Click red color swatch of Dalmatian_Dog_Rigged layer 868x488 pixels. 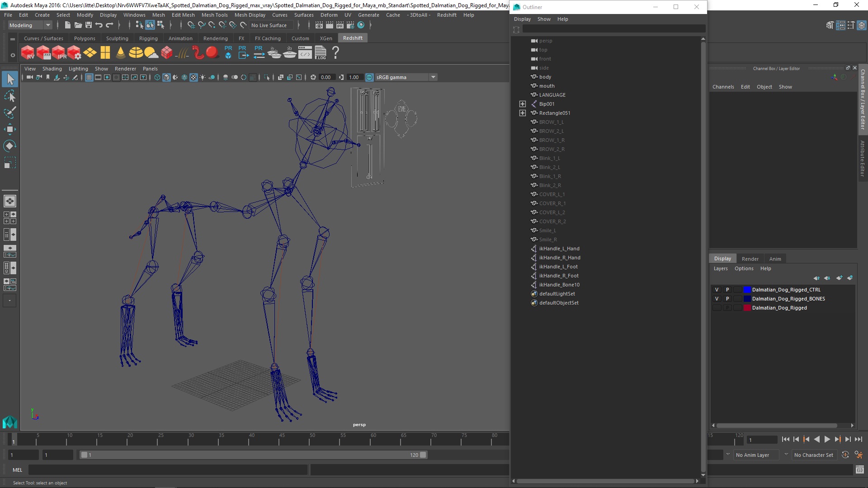(x=747, y=308)
